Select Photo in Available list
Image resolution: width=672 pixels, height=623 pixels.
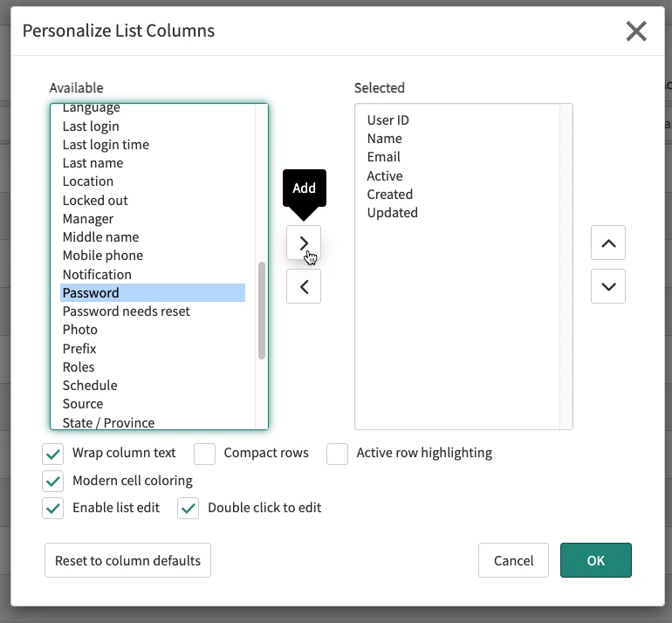click(x=153, y=330)
